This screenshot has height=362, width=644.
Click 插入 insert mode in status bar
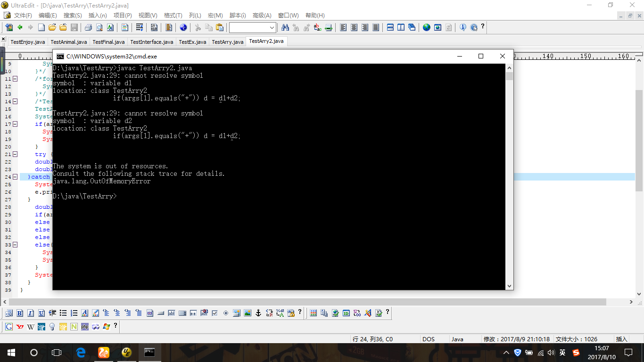[622, 339]
